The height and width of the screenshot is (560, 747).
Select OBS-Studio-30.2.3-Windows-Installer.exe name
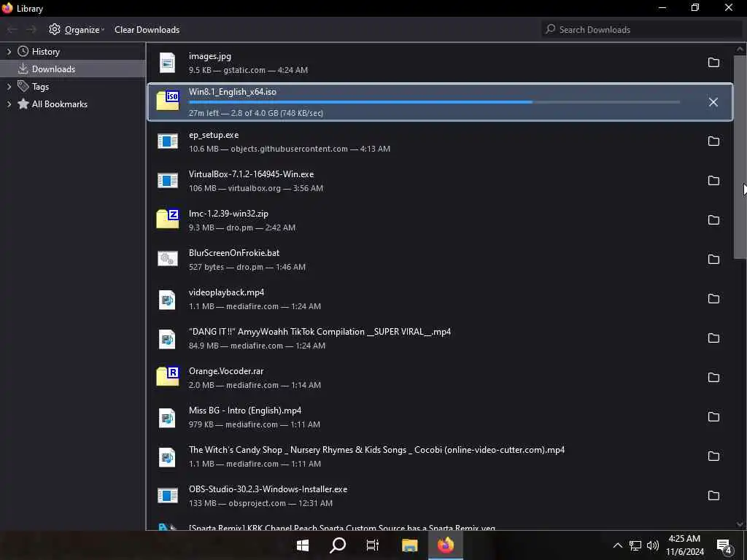[x=268, y=489]
